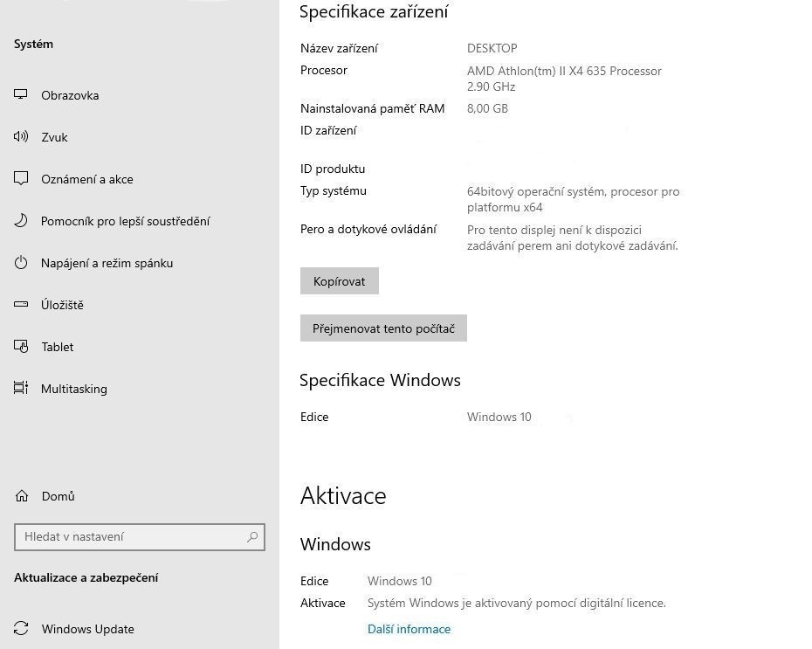Image resolution: width=812 pixels, height=649 pixels.
Task: Select the device name DESKTOP value
Action: [x=492, y=48]
